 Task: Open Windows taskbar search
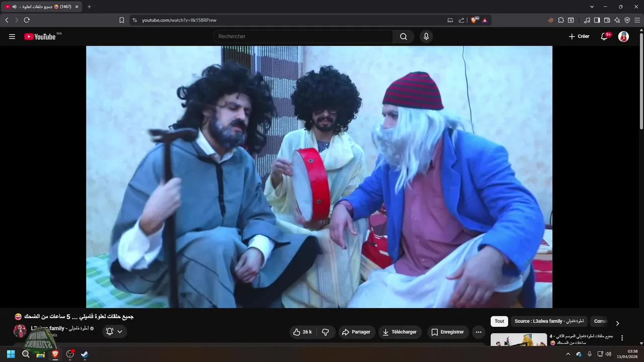(x=26, y=354)
